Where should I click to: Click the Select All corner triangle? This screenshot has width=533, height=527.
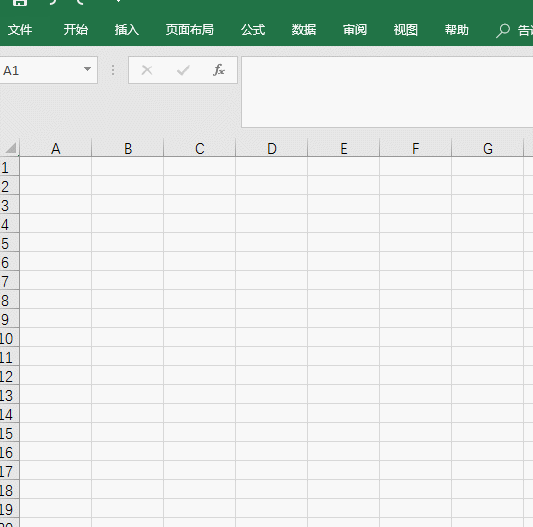[x=10, y=148]
